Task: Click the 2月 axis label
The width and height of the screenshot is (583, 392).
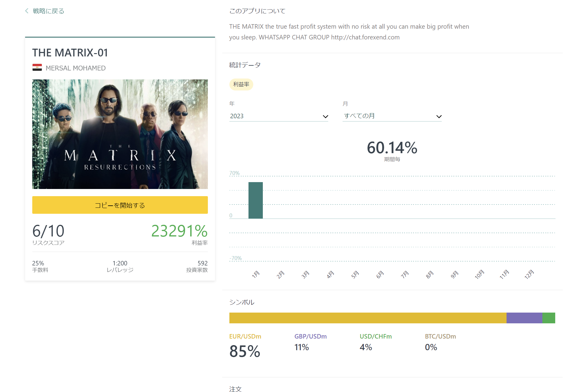Action: click(x=280, y=274)
